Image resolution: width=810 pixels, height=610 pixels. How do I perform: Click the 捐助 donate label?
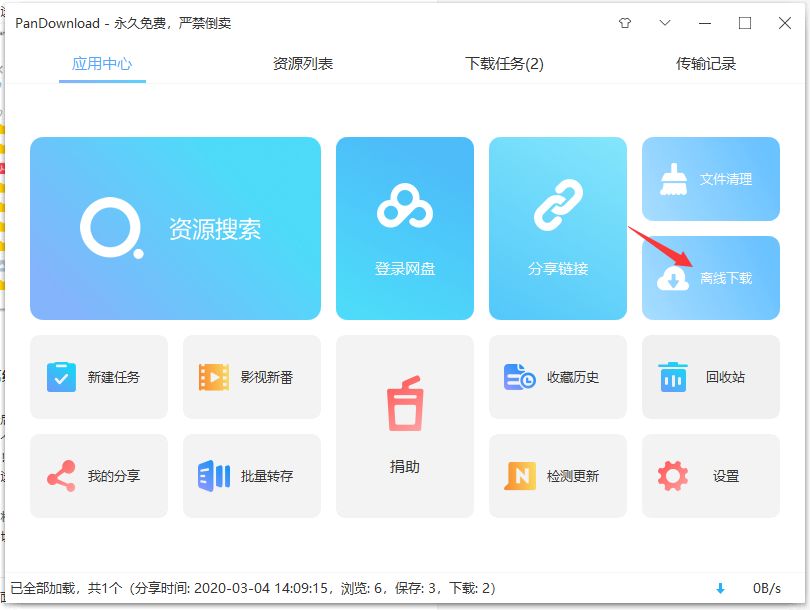[x=404, y=466]
